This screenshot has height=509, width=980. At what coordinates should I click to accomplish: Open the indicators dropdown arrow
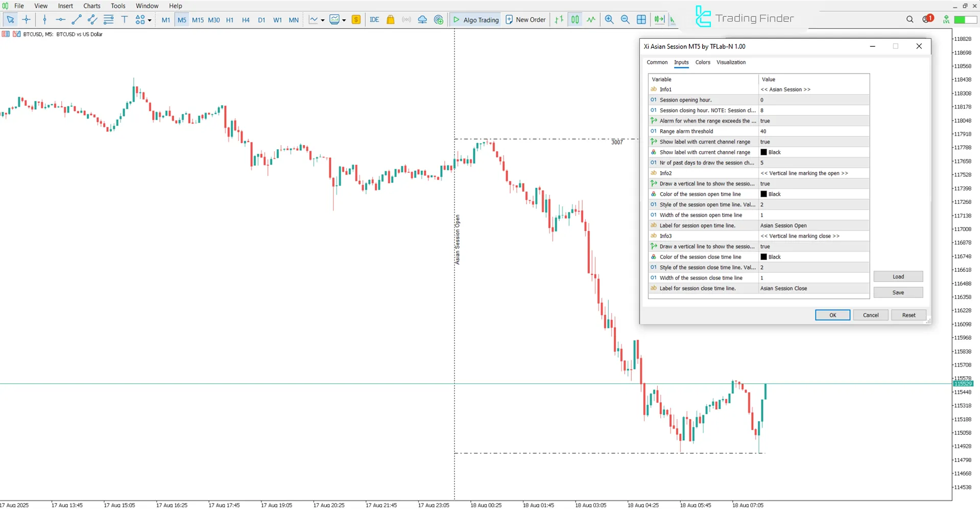tap(344, 19)
